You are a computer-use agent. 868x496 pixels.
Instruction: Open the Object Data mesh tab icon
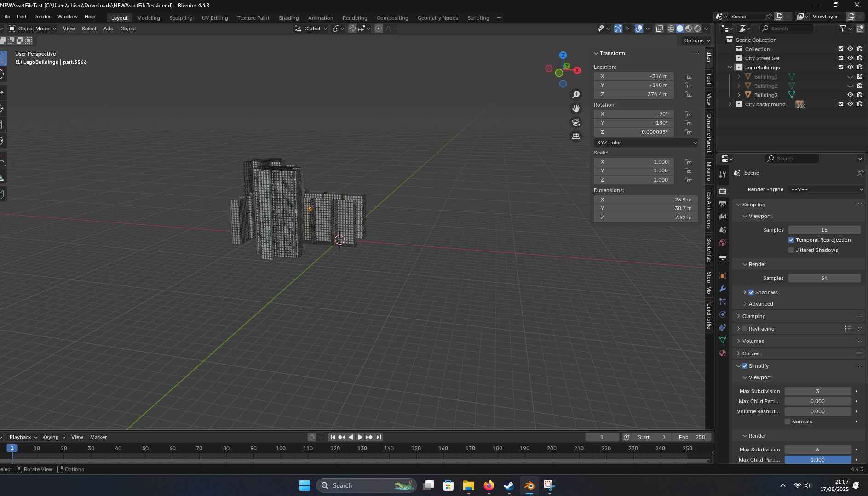pos(723,340)
